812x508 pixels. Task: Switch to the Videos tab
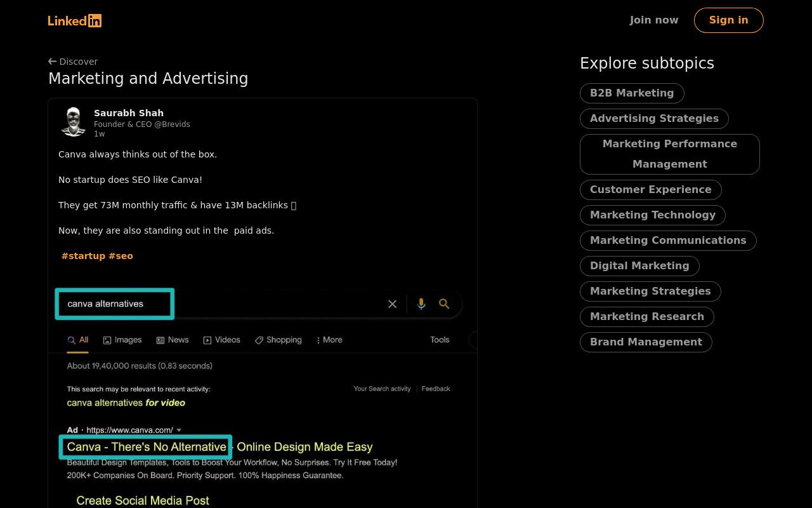(221, 340)
